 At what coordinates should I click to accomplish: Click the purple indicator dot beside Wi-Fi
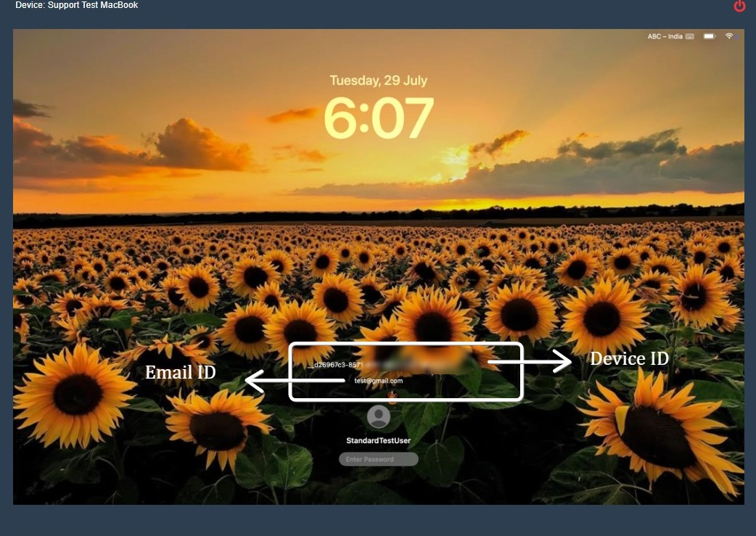pyautogui.click(x=736, y=36)
